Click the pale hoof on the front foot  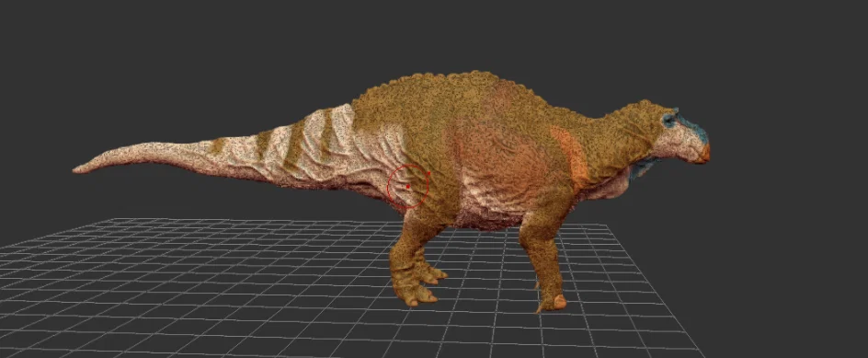point(559,302)
